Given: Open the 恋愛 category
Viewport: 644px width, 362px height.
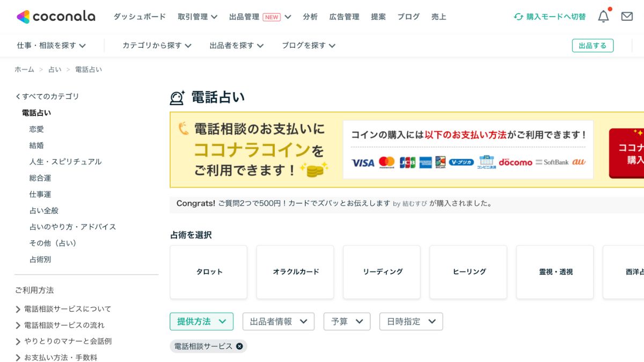Looking at the screenshot, I should tap(36, 129).
